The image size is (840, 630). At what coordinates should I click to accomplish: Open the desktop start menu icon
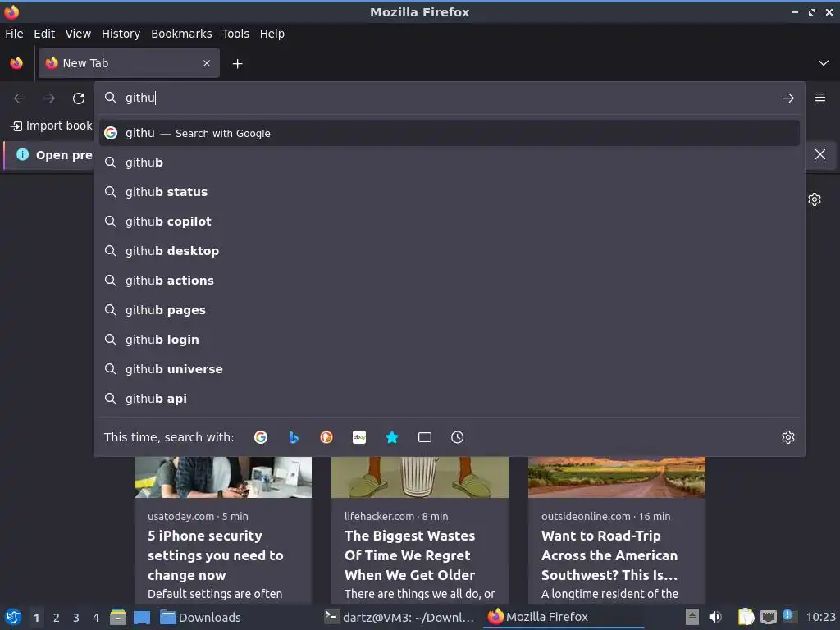coord(13,617)
